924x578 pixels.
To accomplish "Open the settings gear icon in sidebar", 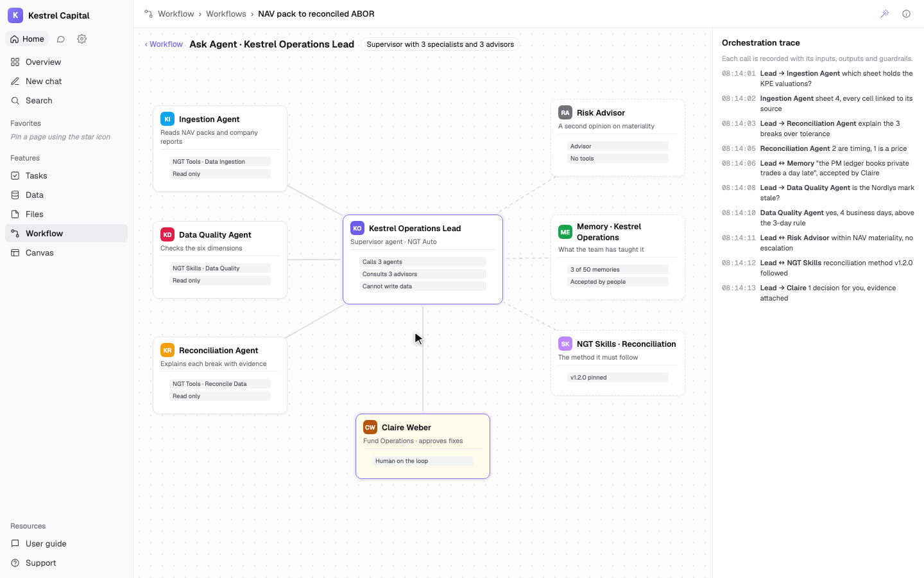I will pyautogui.click(x=81, y=39).
